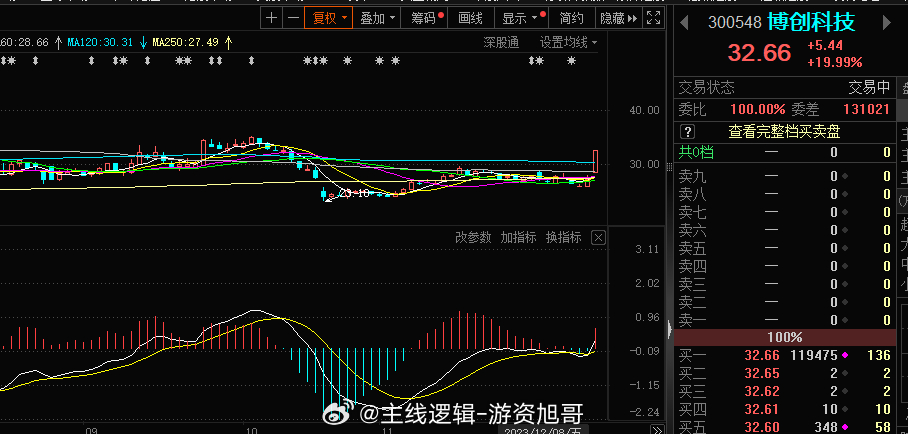Open the 叠加 overlay dropdown
The height and width of the screenshot is (434, 908).
click(377, 18)
